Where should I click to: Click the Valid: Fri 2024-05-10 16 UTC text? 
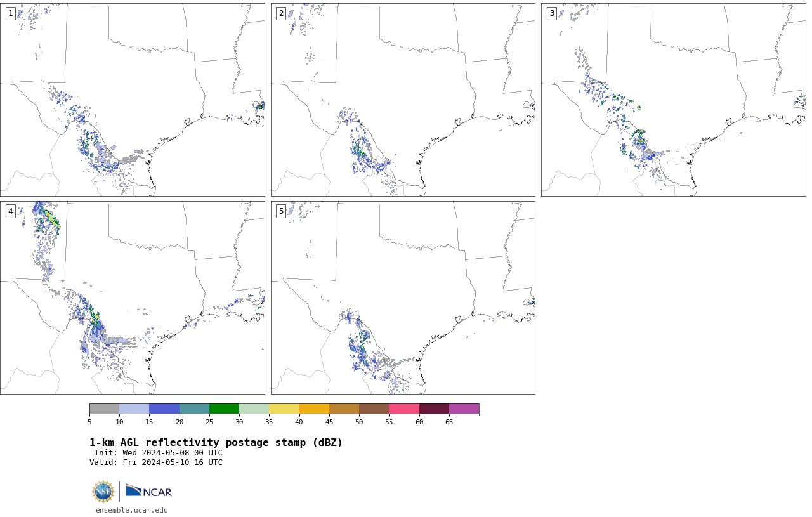click(156, 462)
